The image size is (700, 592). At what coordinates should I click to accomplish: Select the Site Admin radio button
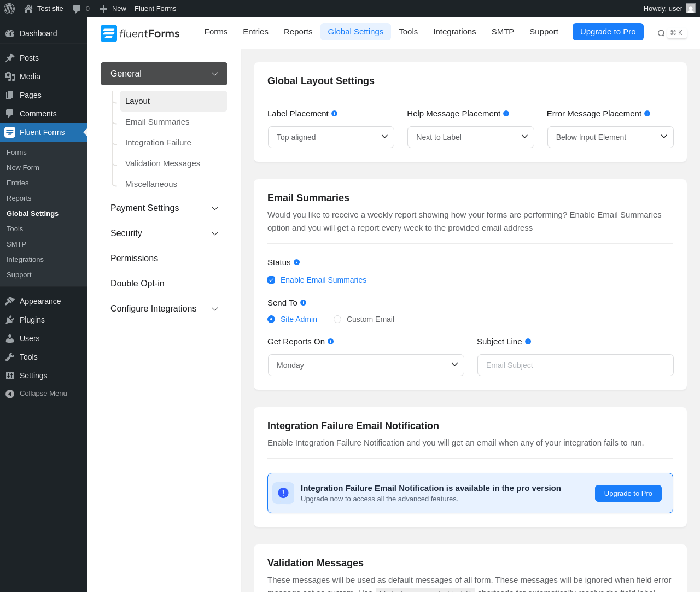271,319
